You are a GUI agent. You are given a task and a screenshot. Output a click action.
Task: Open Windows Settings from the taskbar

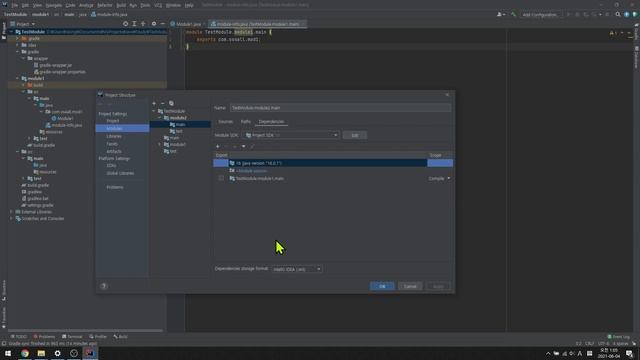58,353
